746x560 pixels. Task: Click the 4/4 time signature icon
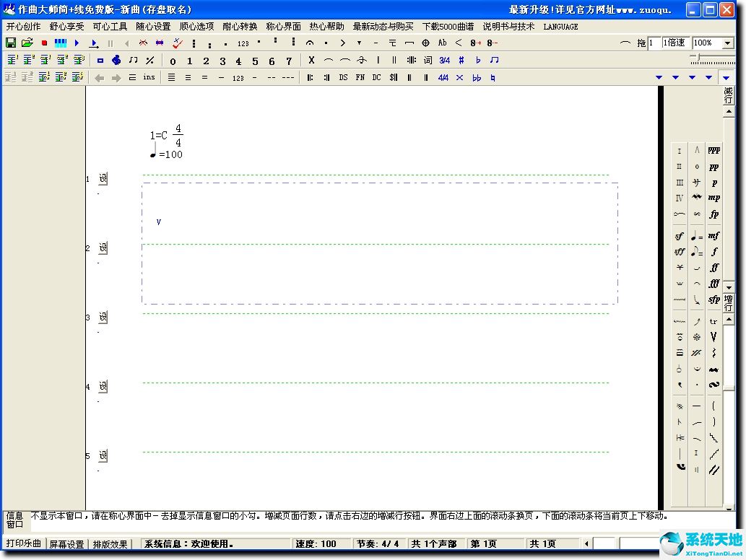443,77
